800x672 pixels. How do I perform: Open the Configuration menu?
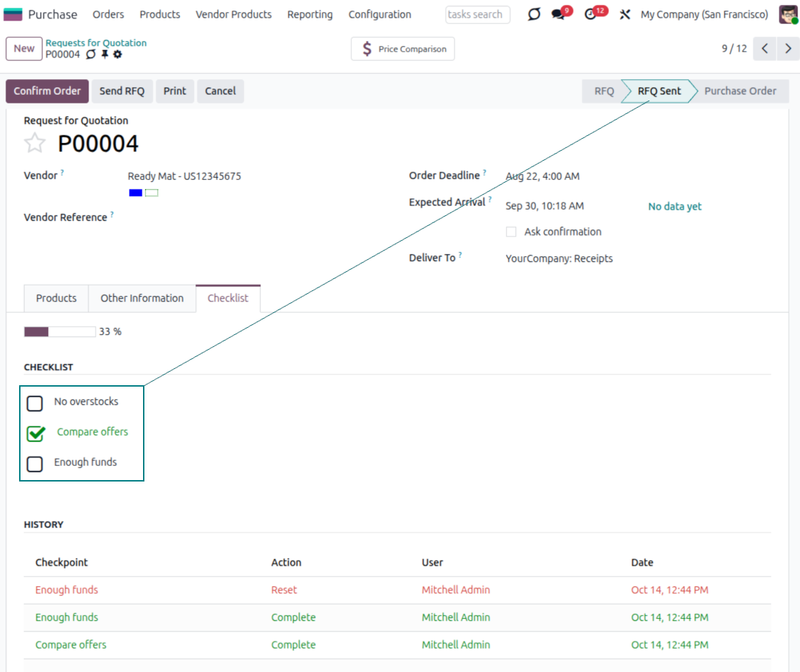(x=379, y=14)
